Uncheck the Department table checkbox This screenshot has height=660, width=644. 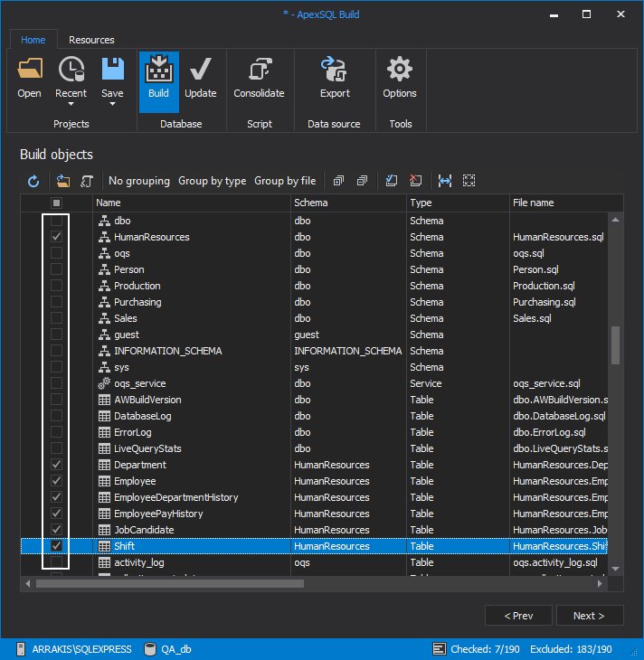[x=56, y=465]
